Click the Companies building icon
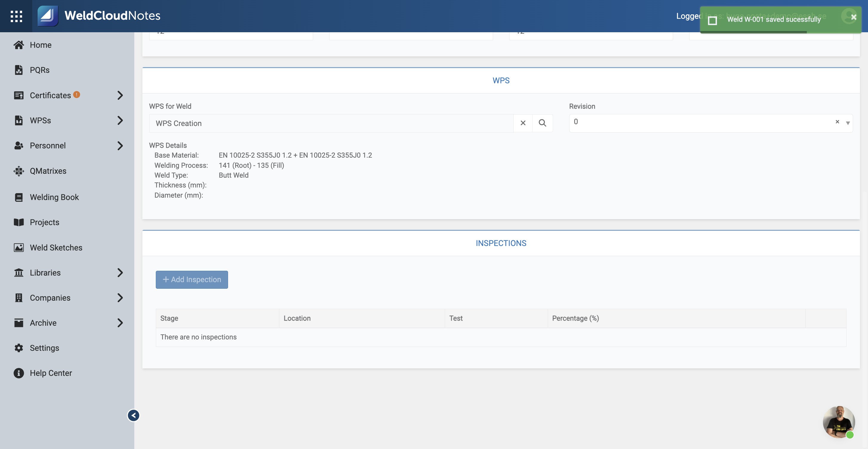The image size is (868, 449). tap(19, 298)
